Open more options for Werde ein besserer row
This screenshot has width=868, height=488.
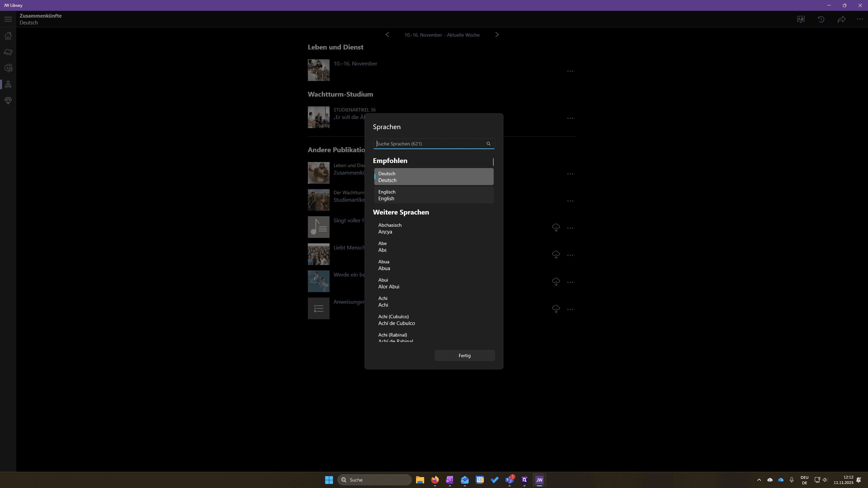570,282
